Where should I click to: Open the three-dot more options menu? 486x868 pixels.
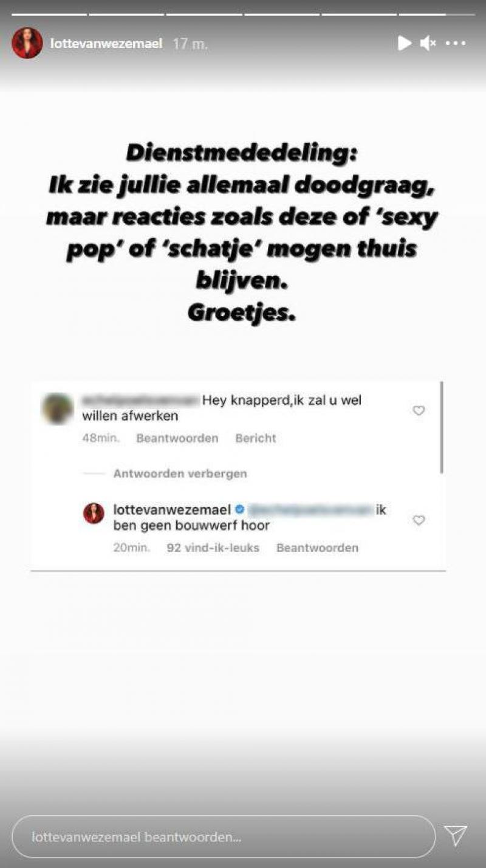456,43
